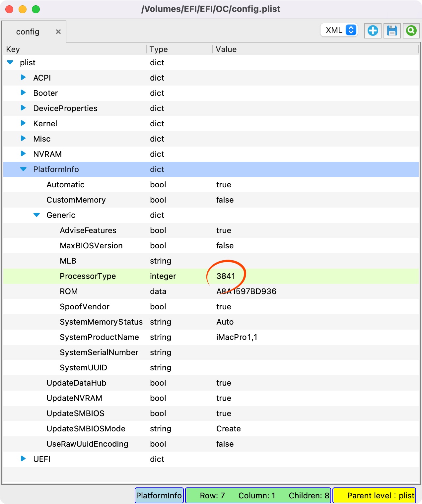The image size is (422, 504).
Task: Select the SystemUUID key
Action: coord(83,368)
